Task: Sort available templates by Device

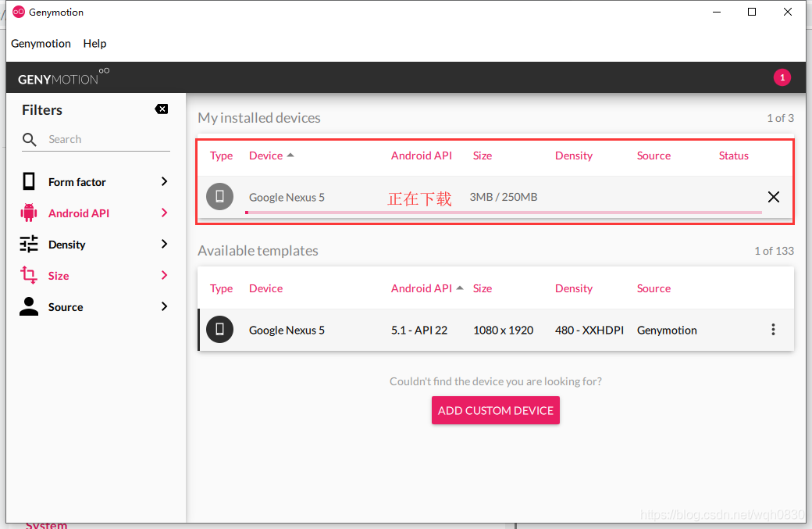Action: [x=265, y=288]
